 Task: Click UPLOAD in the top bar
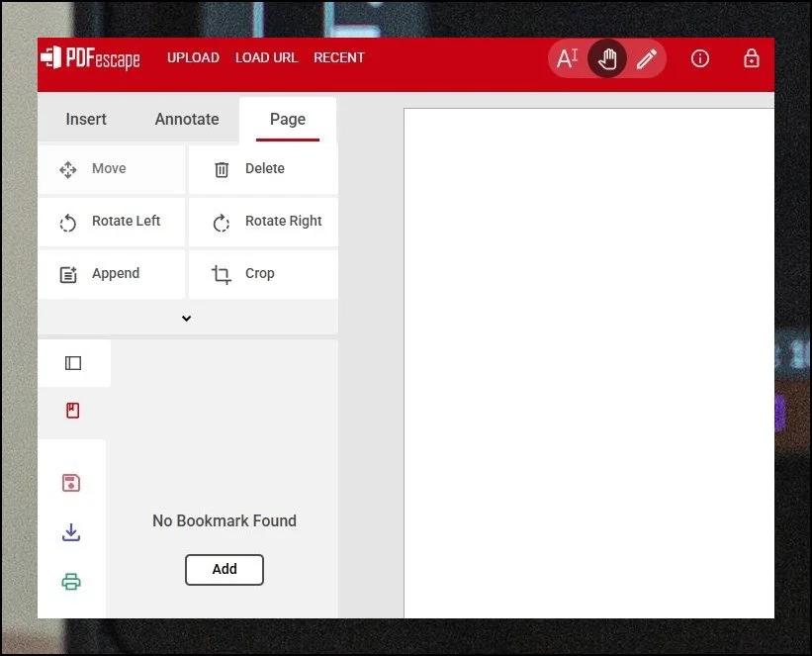[193, 57]
